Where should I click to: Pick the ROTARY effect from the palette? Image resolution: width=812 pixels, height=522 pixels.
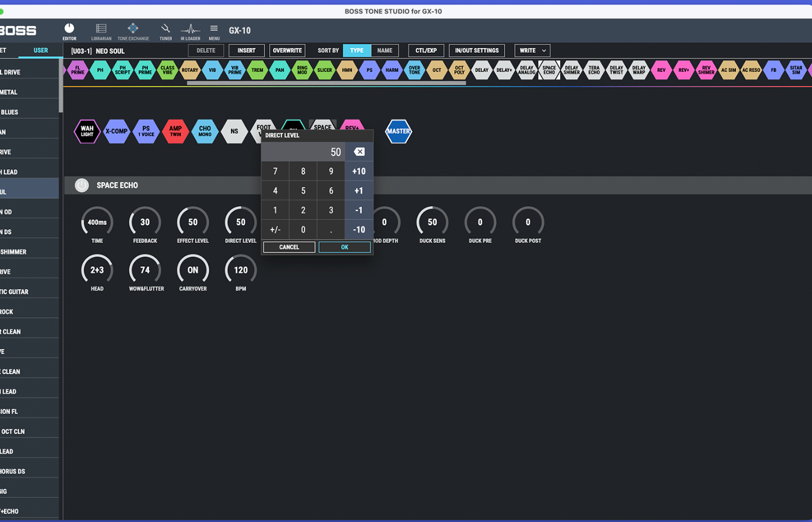[x=190, y=70]
